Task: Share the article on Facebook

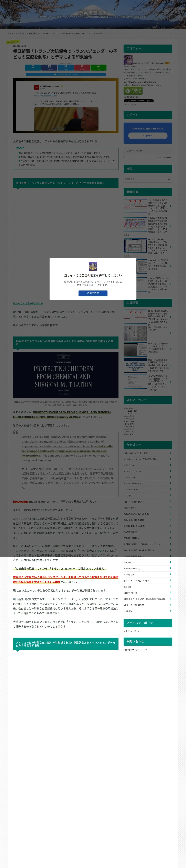Action: click(x=49, y=67)
